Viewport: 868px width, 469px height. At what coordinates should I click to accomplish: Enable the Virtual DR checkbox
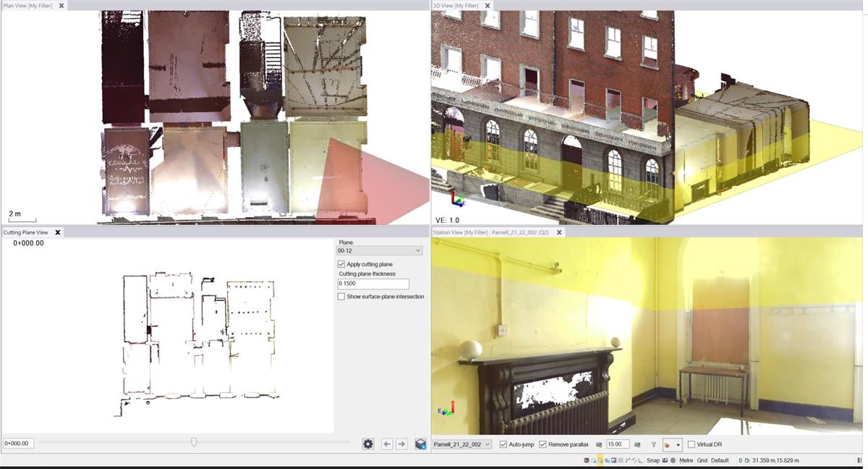pos(692,444)
